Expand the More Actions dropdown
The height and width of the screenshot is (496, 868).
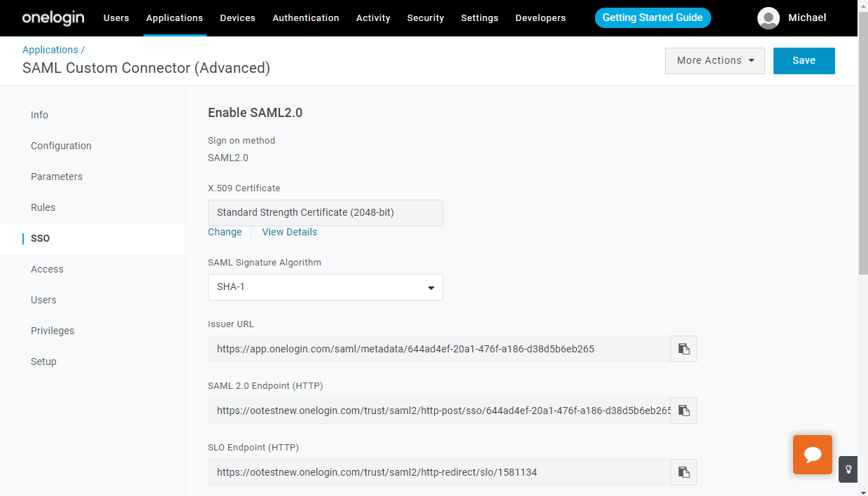[x=714, y=60]
